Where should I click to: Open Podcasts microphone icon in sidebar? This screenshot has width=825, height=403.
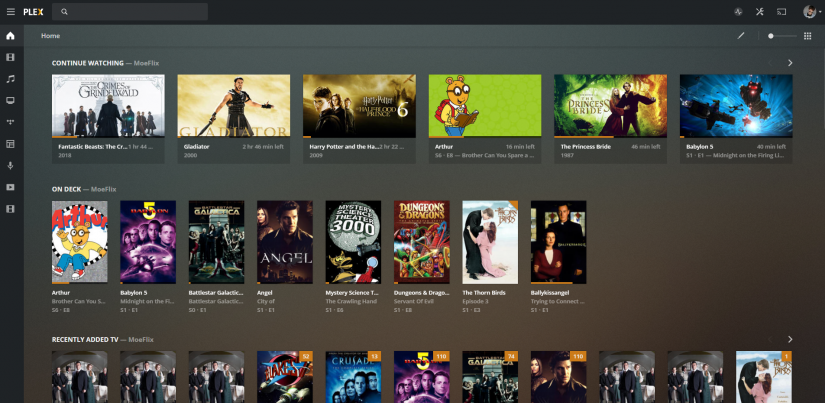[x=11, y=166]
